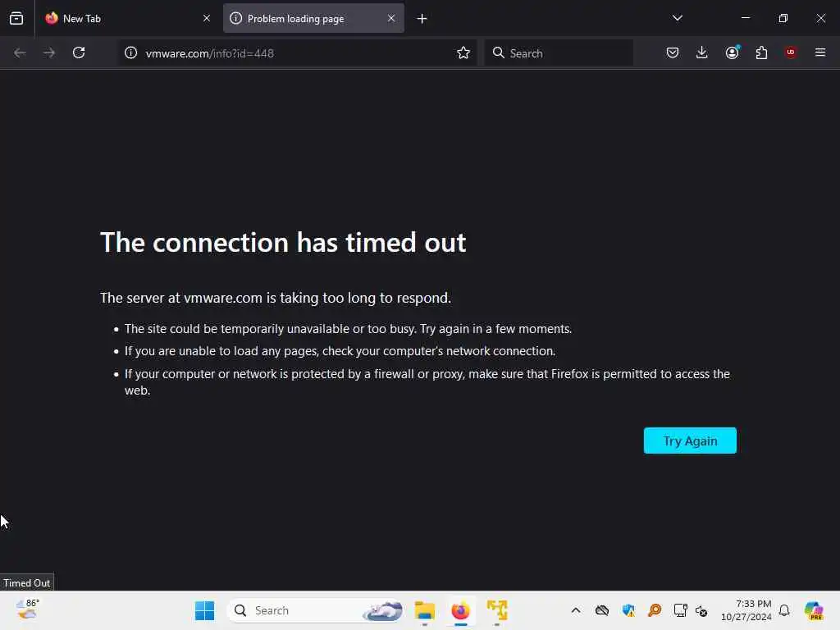The image size is (840, 630).
Task: Open the Extensions panel
Action: pyautogui.click(x=761, y=52)
